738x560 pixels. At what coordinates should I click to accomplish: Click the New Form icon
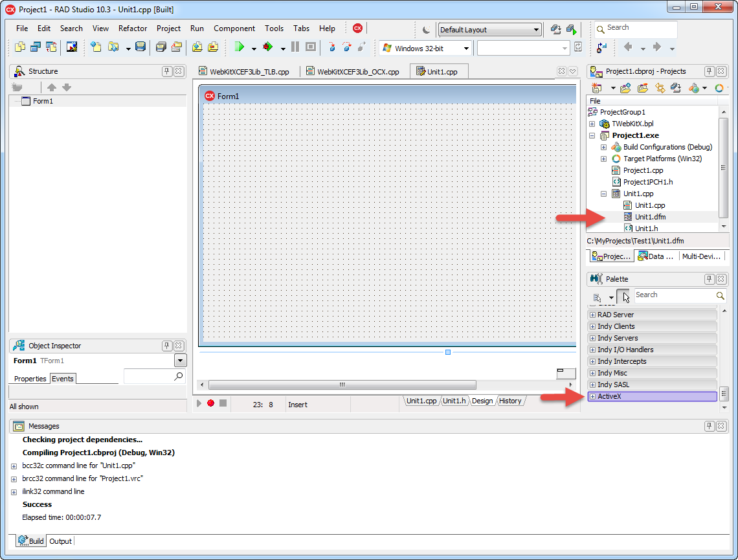point(72,47)
